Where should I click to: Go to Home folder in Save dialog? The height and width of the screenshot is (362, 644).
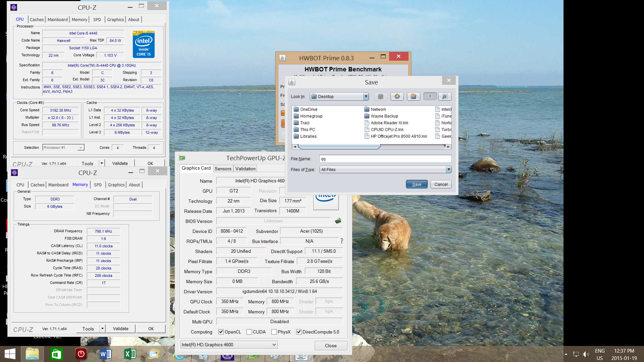[x=397, y=97]
